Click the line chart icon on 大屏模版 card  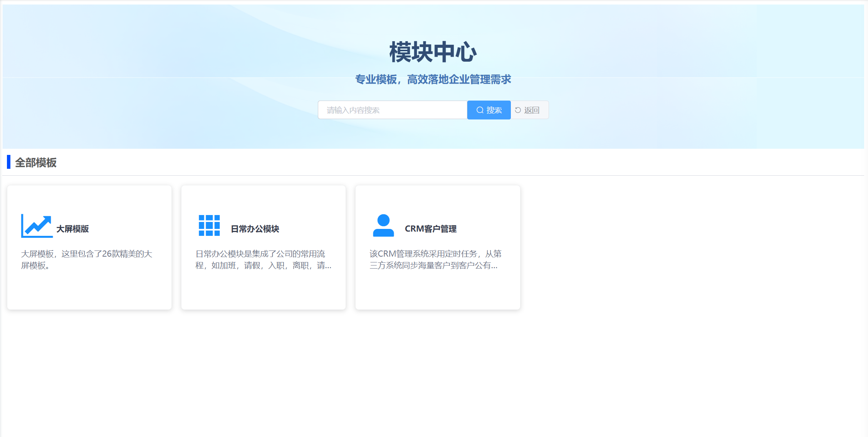coord(37,226)
